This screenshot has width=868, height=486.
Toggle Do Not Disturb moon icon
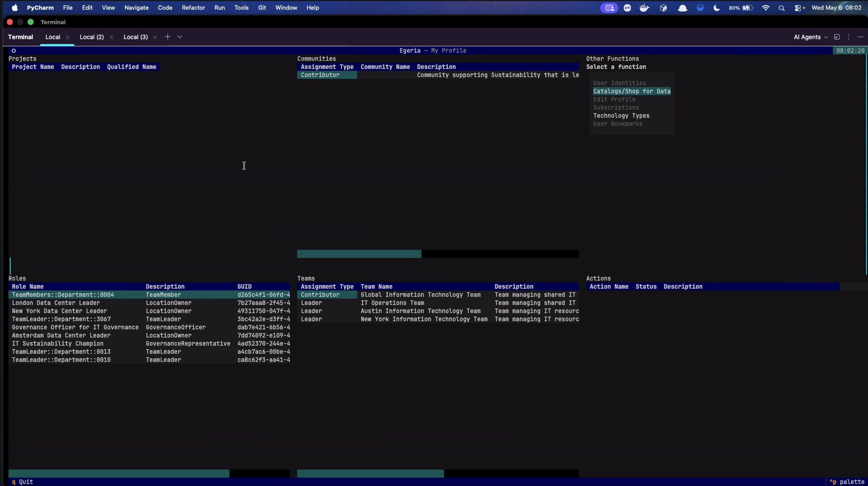[x=717, y=8]
